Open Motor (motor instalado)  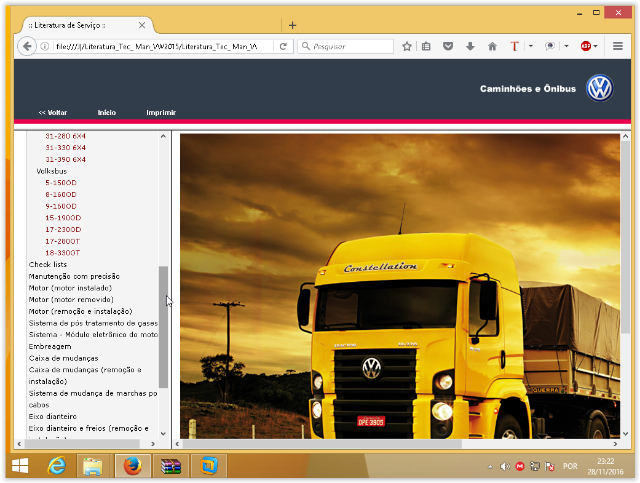(70, 288)
